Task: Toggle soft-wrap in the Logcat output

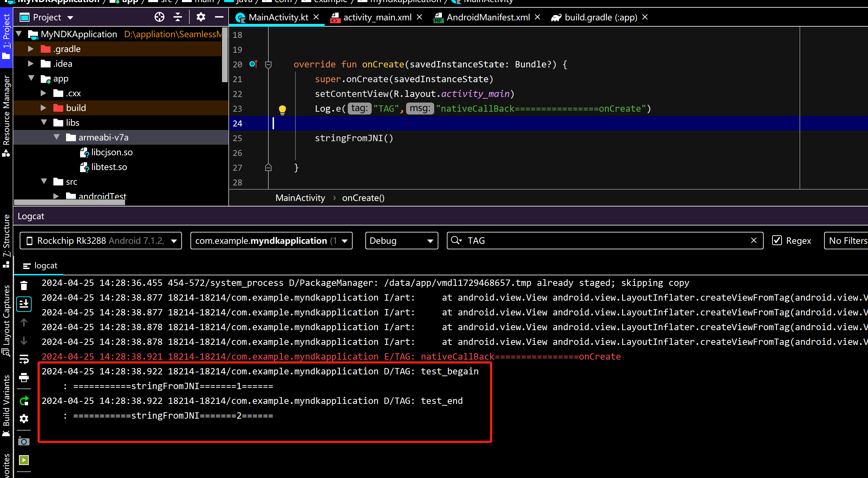Action: (x=24, y=359)
